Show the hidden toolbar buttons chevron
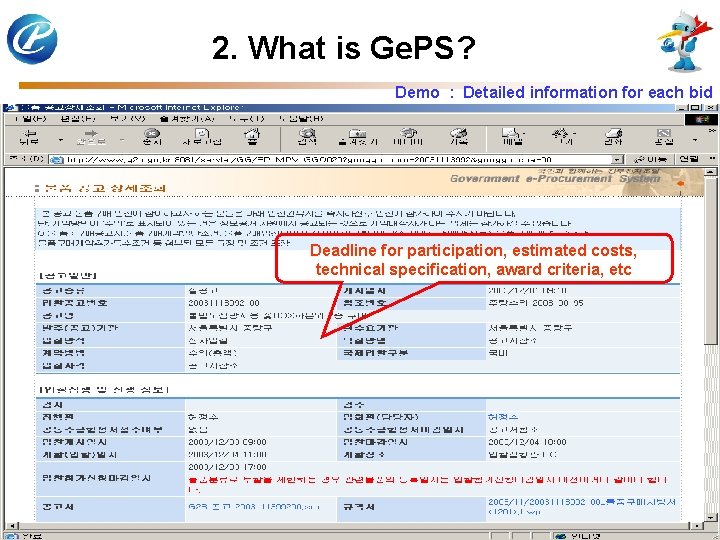The height and width of the screenshot is (540, 720). click(712, 131)
